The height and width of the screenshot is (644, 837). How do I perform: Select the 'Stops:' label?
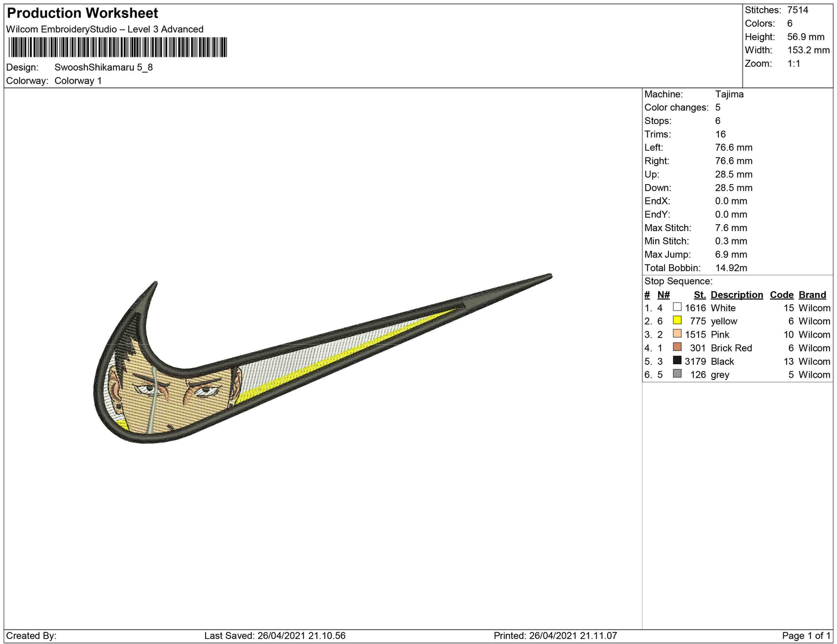[x=658, y=121]
